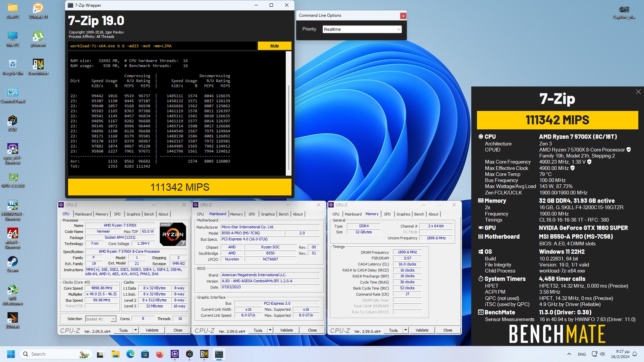Click the volume icon in system tray
Screen dimensions: 644x362
[602, 354]
